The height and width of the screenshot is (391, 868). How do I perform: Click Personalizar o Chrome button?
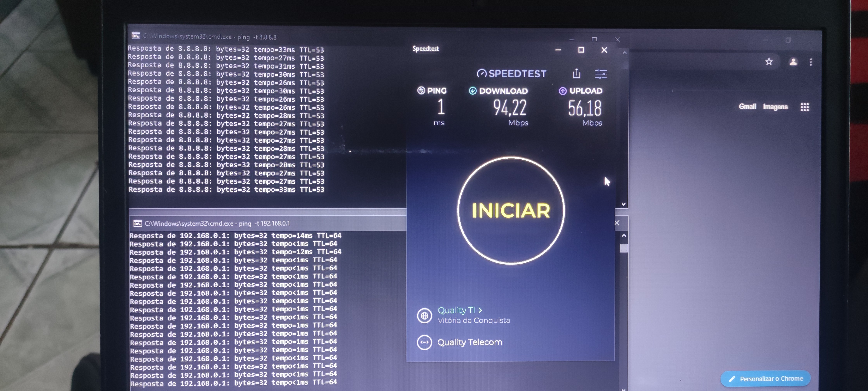[765, 379]
